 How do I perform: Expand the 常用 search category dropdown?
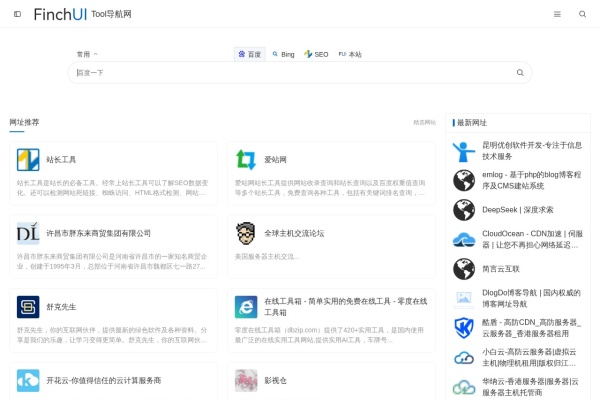87,54
